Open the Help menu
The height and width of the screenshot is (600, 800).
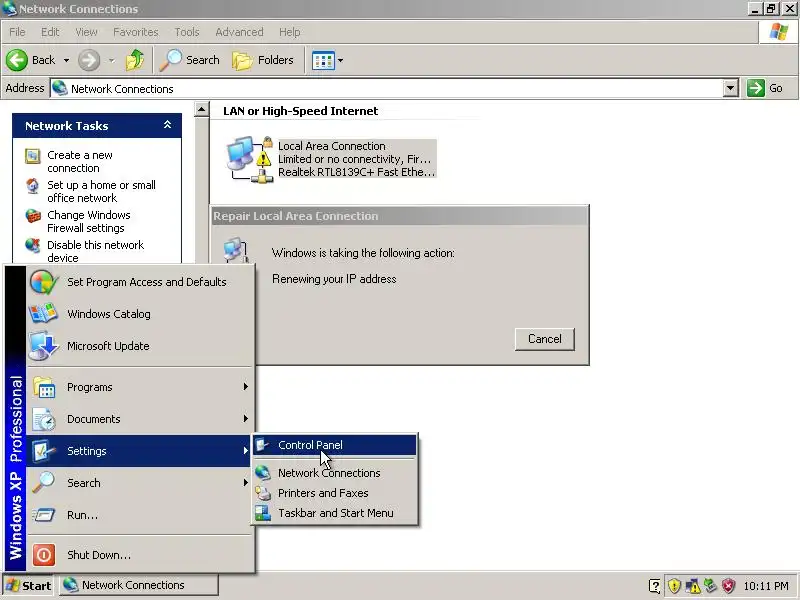(x=289, y=32)
